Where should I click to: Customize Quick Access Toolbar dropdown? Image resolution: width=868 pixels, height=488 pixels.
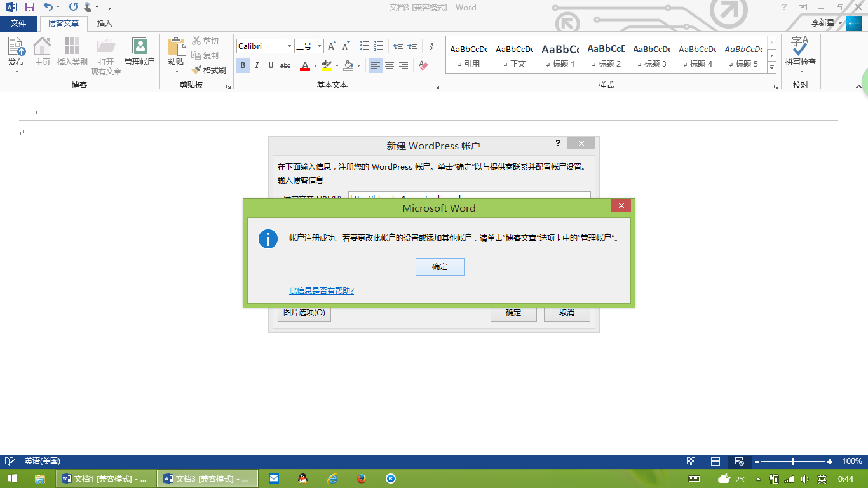coord(109,8)
